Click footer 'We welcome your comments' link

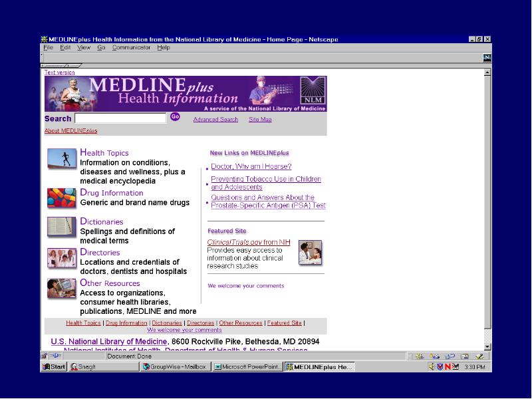[184, 330]
